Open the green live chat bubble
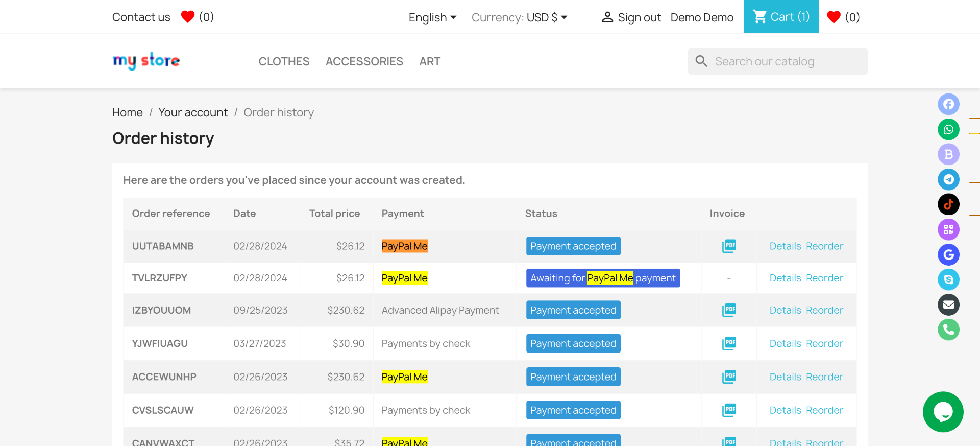Screen dimensions: 980x446 click(943, 412)
